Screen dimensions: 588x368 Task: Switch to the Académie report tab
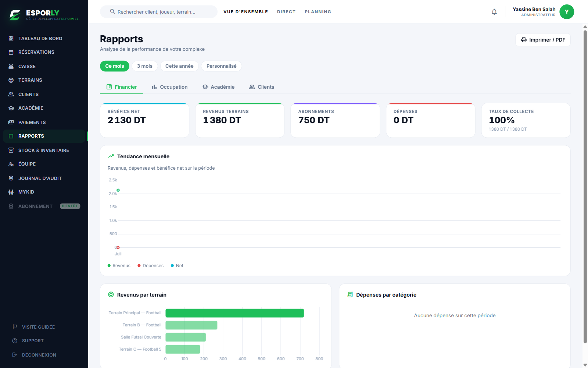coord(218,87)
